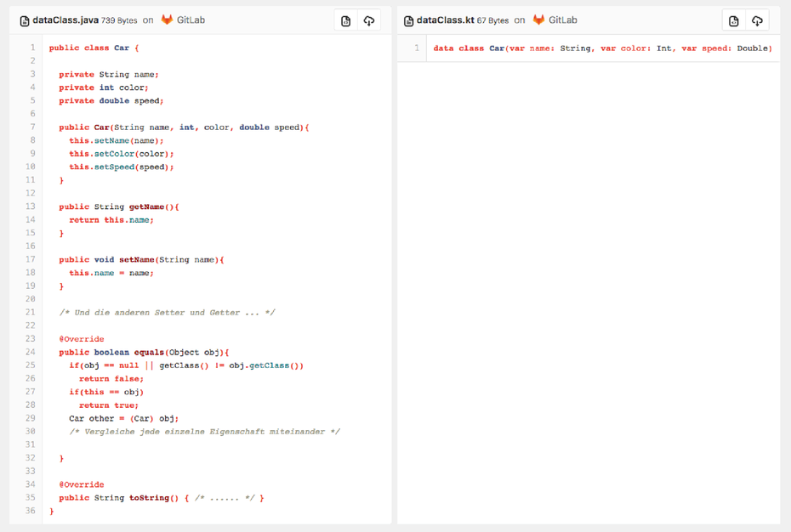
Task: Click the file icon beside dataClass.kt
Action: point(408,20)
